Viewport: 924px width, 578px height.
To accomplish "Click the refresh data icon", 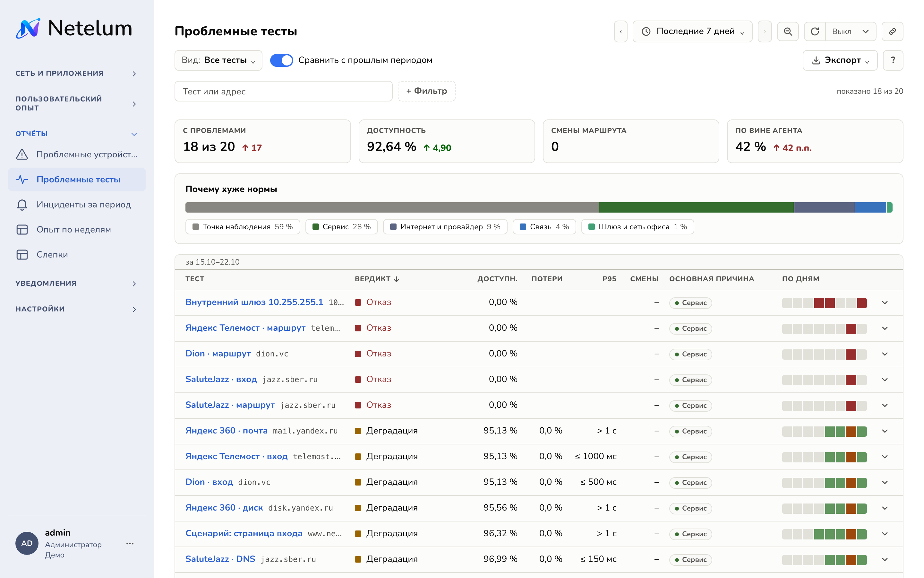I will [815, 31].
